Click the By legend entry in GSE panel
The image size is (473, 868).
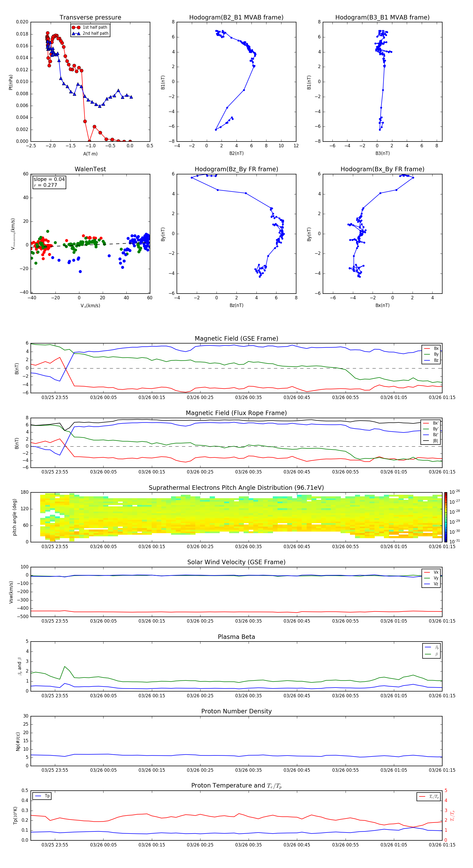click(x=431, y=354)
